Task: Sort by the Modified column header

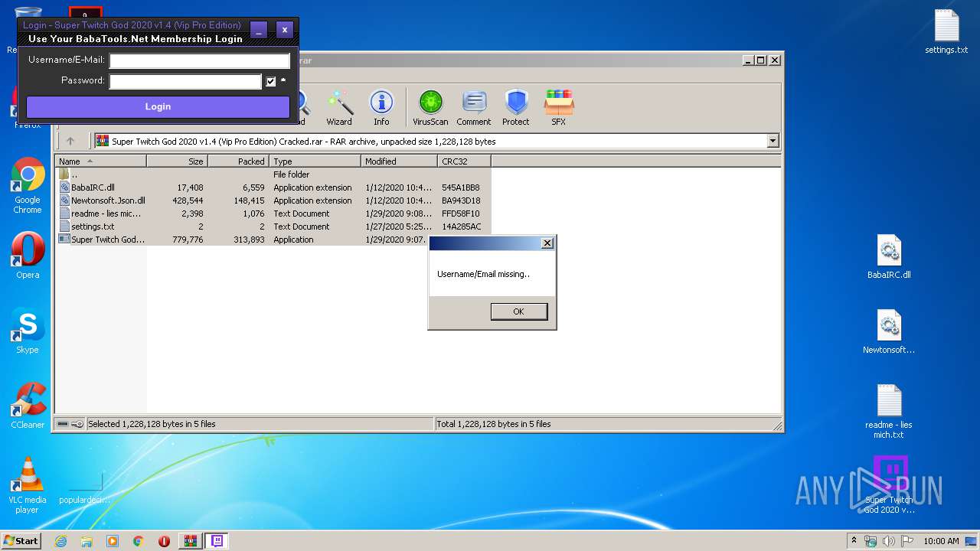Action: pyautogui.click(x=399, y=161)
